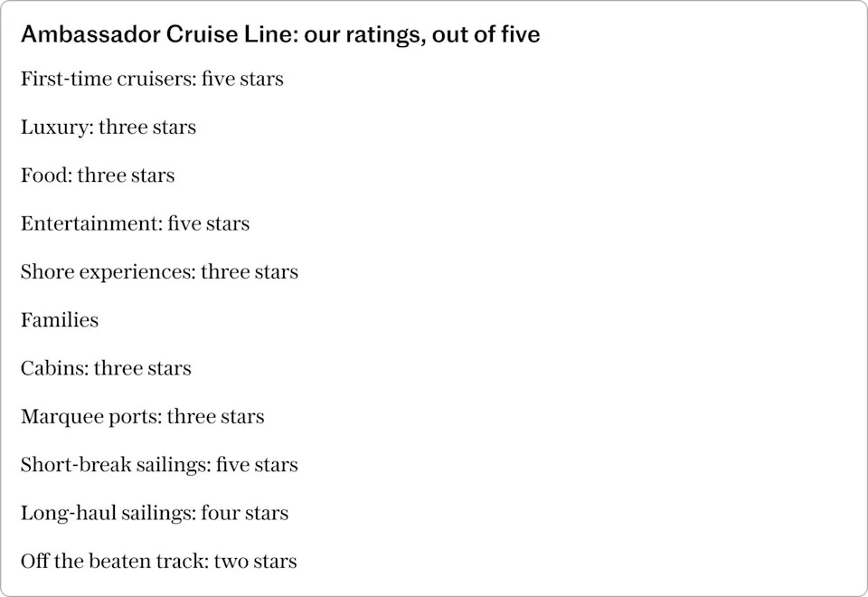Click the Entertainment five stars line
This screenshot has height=597, width=868.
coord(135,223)
